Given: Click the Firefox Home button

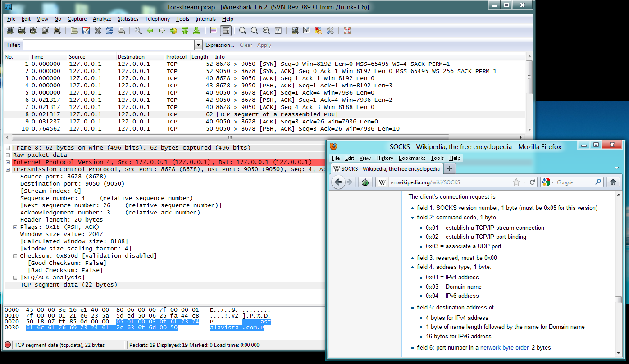Looking at the screenshot, I should point(613,182).
